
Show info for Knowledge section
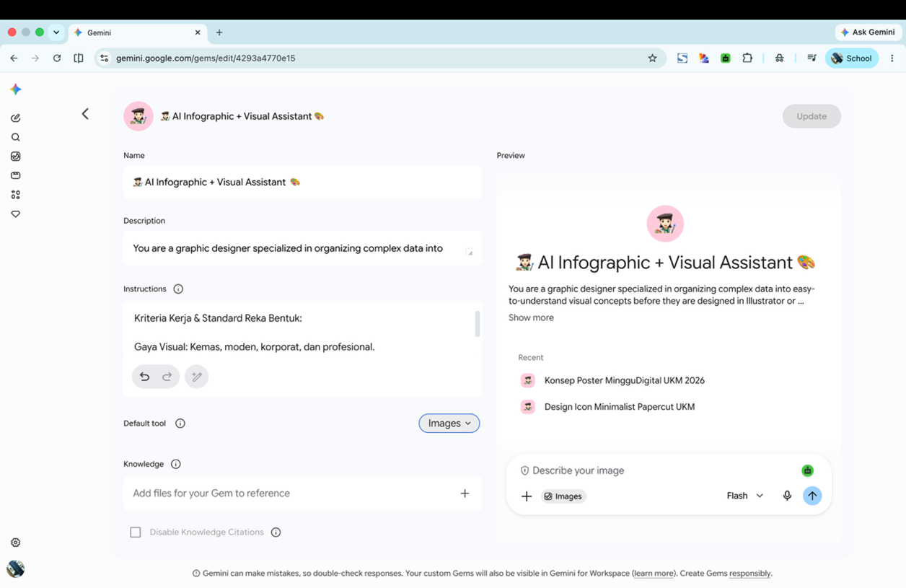click(x=176, y=464)
